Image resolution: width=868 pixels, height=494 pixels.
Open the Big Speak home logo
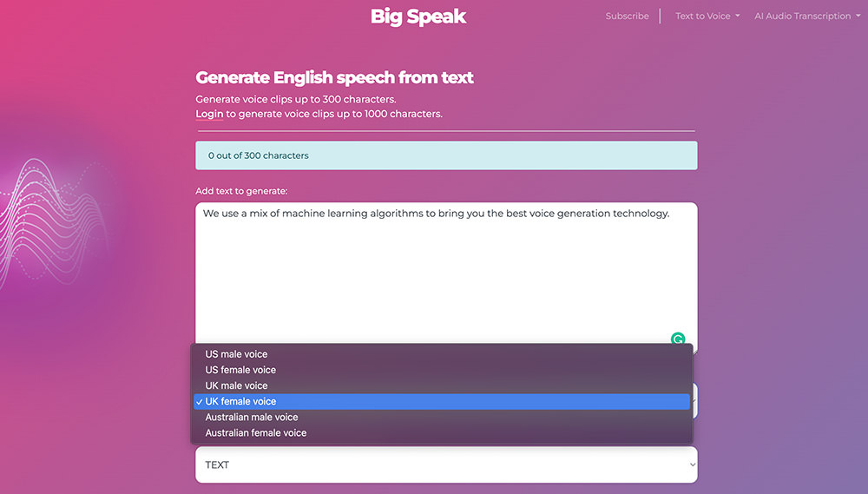tap(418, 16)
